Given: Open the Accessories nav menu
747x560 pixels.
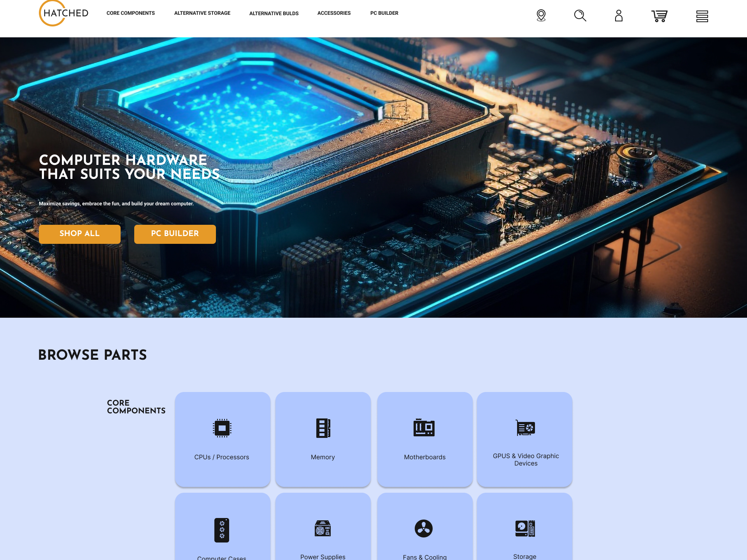Looking at the screenshot, I should [334, 13].
